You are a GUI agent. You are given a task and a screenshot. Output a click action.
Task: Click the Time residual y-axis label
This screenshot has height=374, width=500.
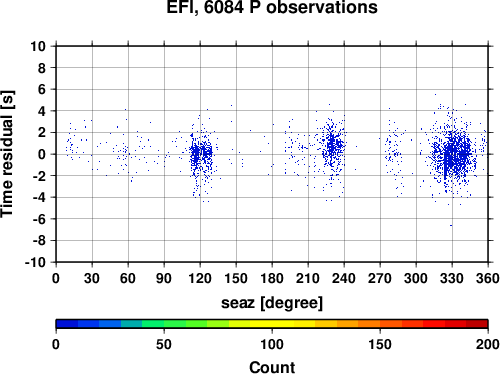pyautogui.click(x=7, y=154)
